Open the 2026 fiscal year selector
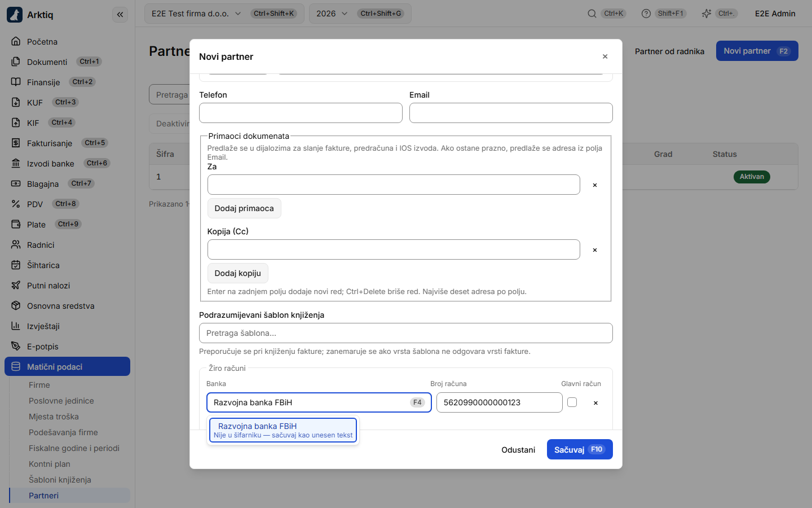This screenshot has height=508, width=812. [x=360, y=14]
